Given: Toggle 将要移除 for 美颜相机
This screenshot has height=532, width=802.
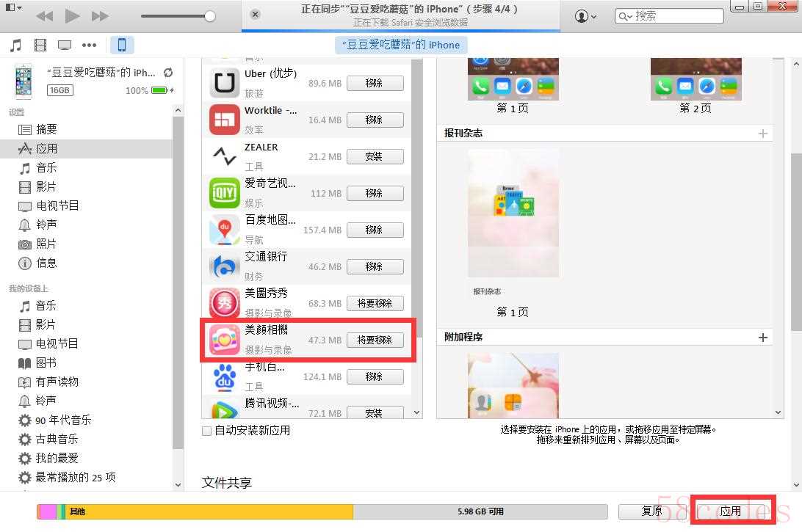Looking at the screenshot, I should [x=375, y=340].
